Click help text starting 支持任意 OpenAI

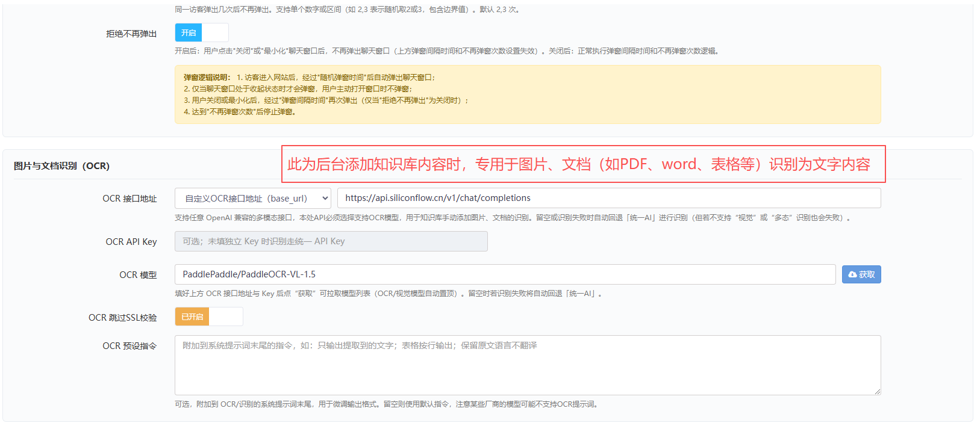pyautogui.click(x=513, y=218)
